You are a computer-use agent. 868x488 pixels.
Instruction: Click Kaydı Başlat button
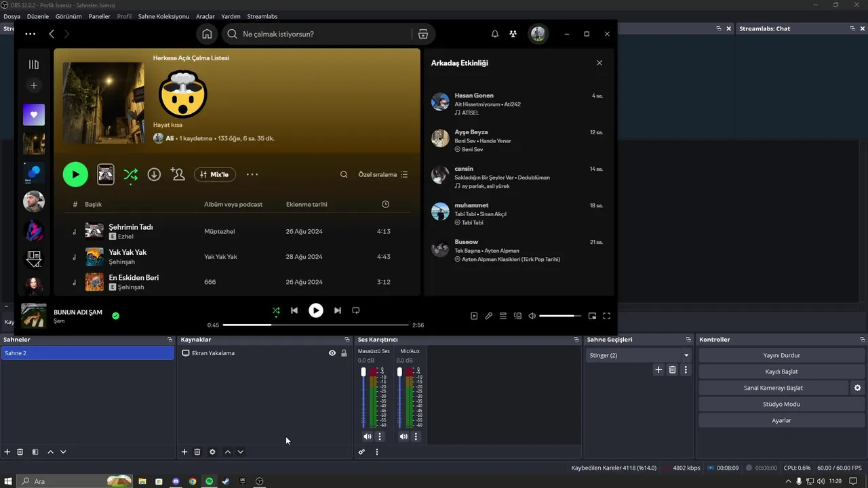click(782, 371)
